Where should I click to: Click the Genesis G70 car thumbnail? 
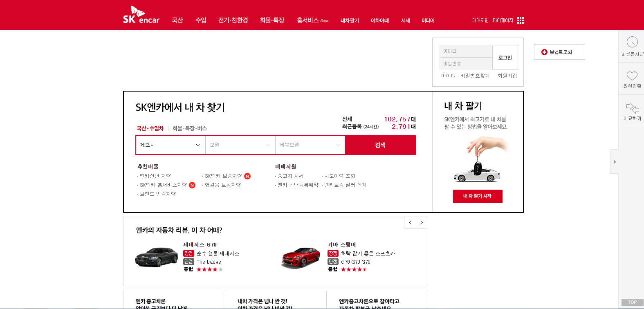point(156,257)
